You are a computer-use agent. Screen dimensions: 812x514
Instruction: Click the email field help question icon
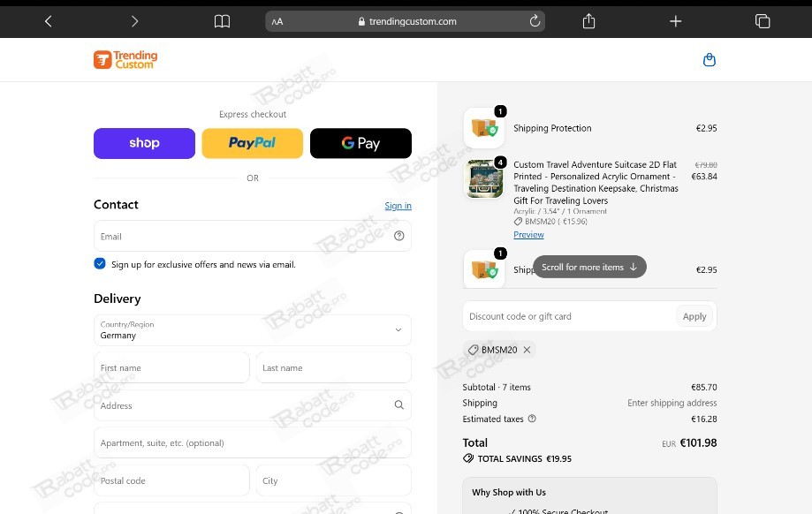point(398,236)
